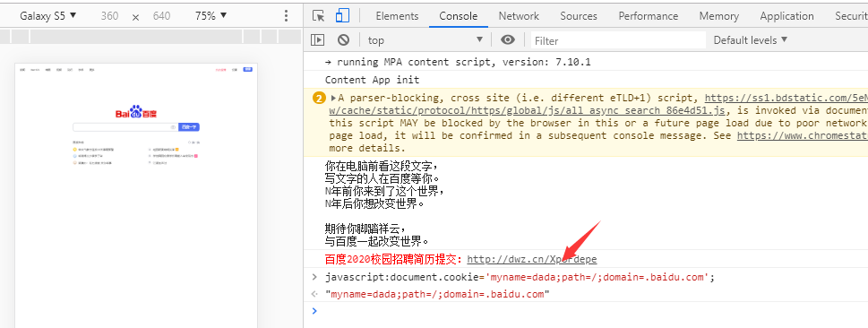Screen dimensions: 868x328
Task: Open the Application tab
Action: coord(786,16)
